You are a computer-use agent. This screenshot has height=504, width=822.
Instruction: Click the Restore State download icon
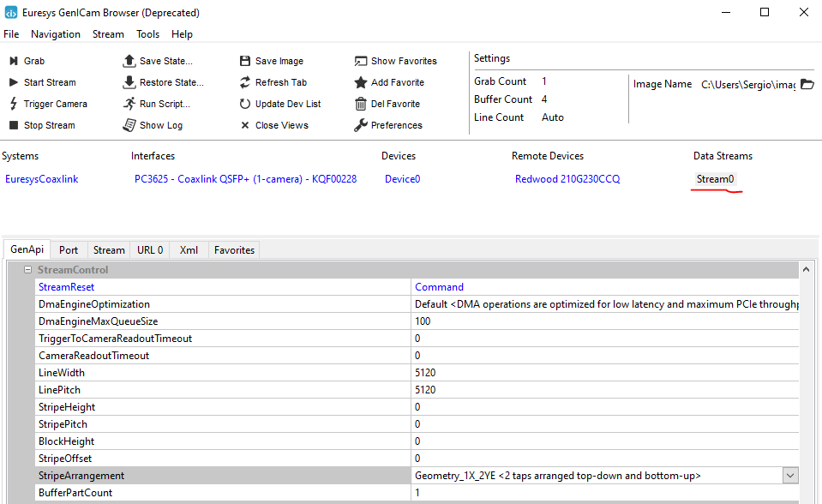pos(129,82)
